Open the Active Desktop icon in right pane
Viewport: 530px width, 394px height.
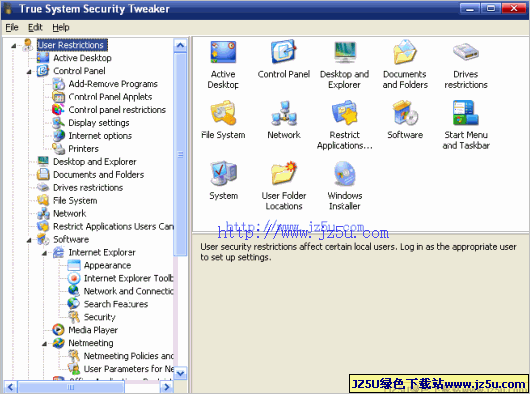pyautogui.click(x=223, y=52)
